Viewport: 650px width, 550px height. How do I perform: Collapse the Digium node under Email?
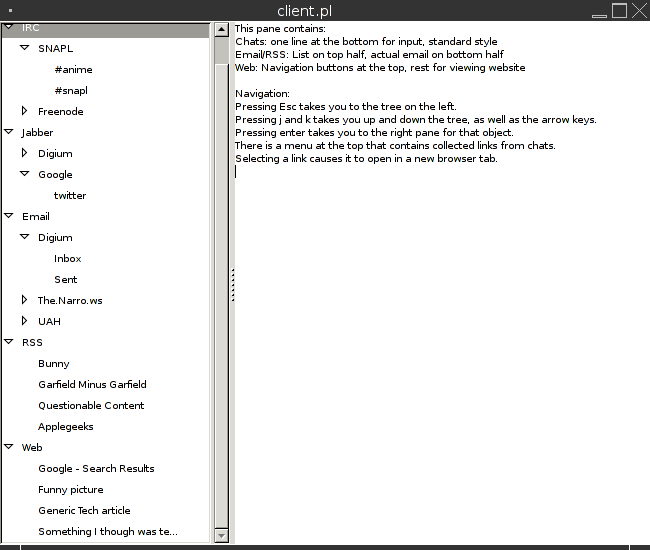click(x=25, y=237)
